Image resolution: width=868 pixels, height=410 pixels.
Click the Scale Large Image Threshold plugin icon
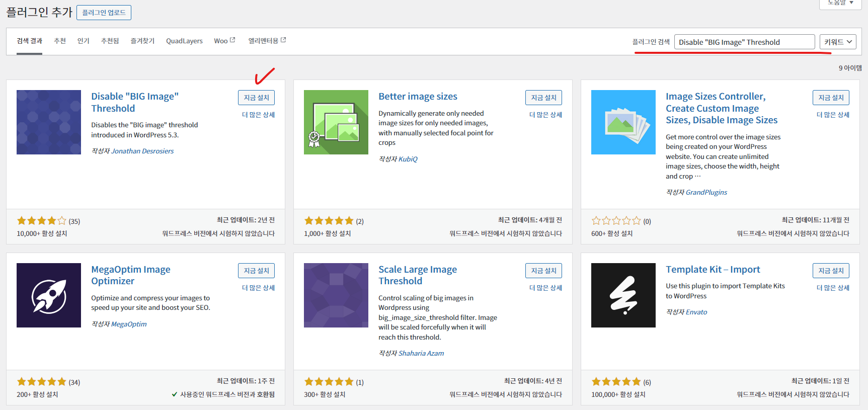point(336,295)
